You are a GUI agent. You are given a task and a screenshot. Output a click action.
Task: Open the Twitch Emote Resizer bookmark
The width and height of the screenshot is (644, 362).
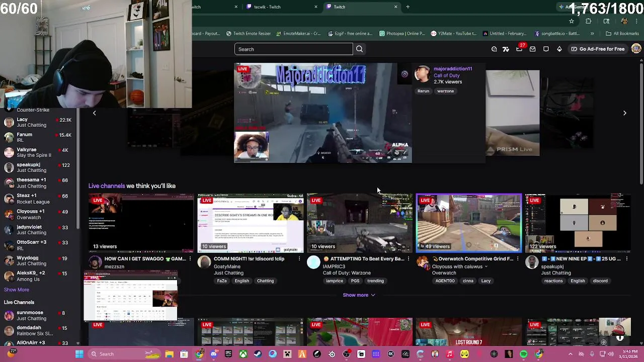pos(249,34)
